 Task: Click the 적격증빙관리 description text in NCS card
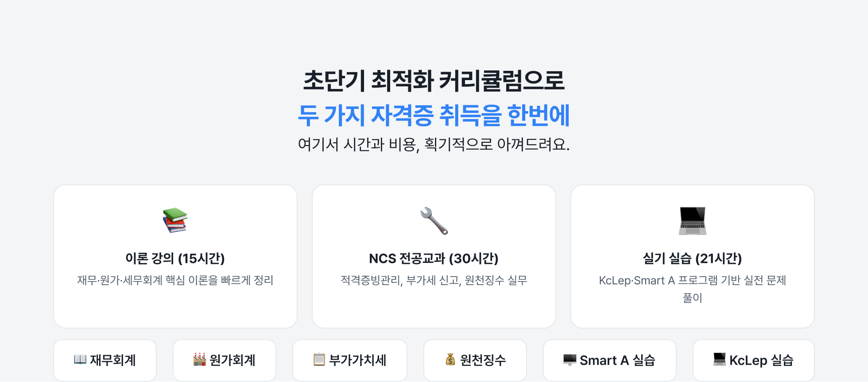point(434,280)
